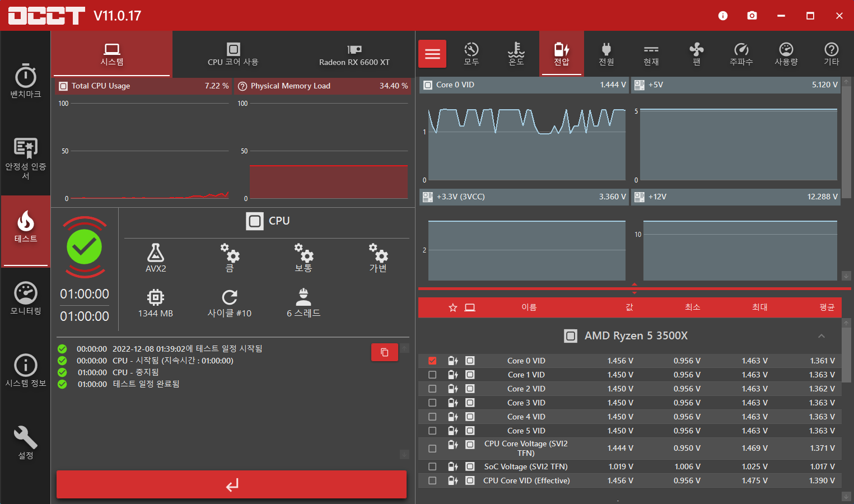Click Total CPU Usage graph icon
The height and width of the screenshot is (504, 854).
tap(63, 86)
